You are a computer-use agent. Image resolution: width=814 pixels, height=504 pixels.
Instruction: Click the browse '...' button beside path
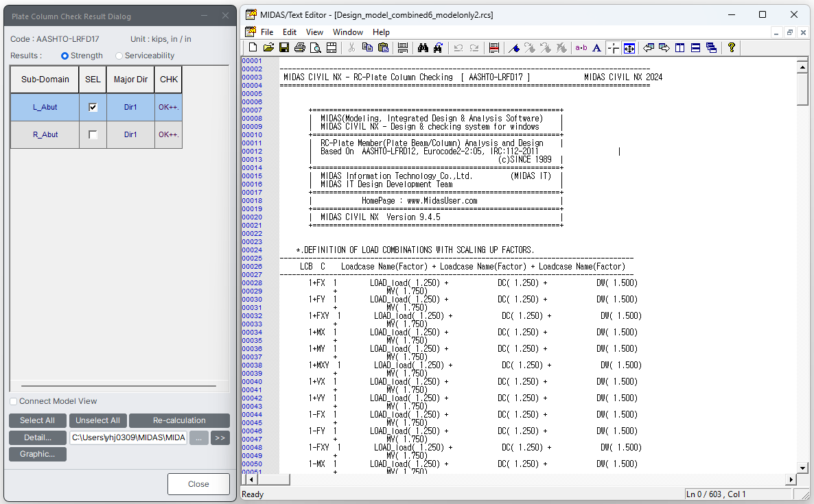[x=198, y=438]
